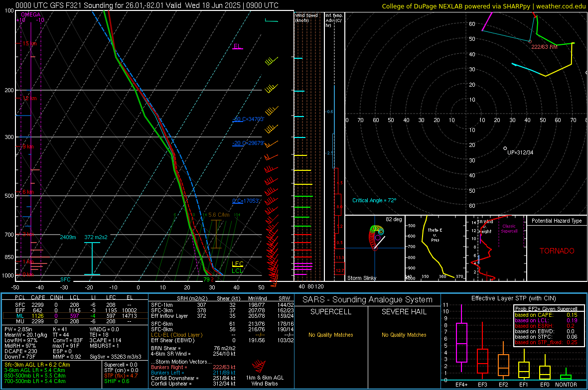Click the Corfidi Downshear vector line
The width and height of the screenshot is (588, 390).
[x=193, y=378]
